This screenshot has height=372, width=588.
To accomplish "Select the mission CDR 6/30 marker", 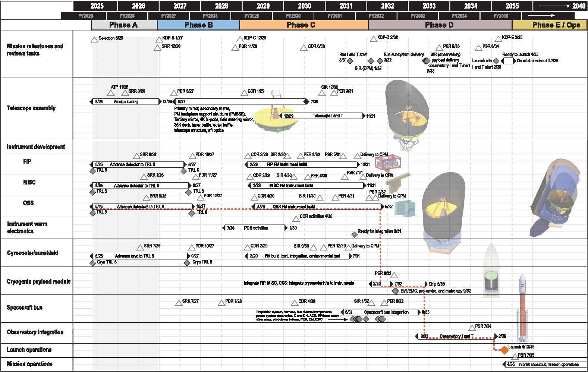I will click(x=304, y=48).
